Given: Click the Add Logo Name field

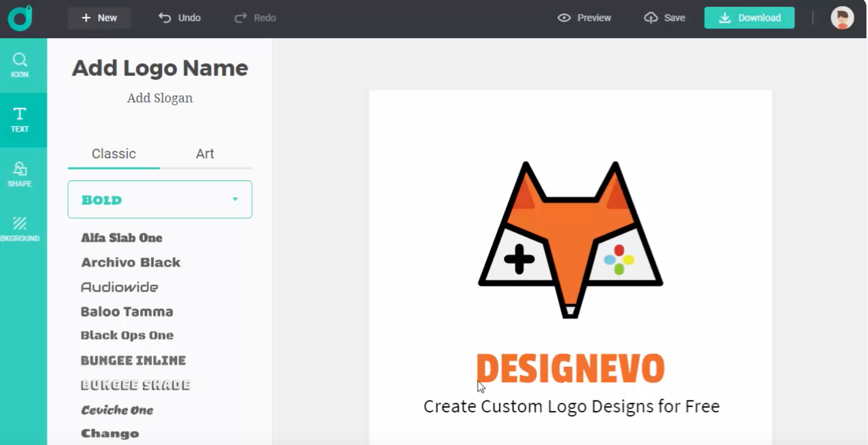Looking at the screenshot, I should [x=159, y=68].
